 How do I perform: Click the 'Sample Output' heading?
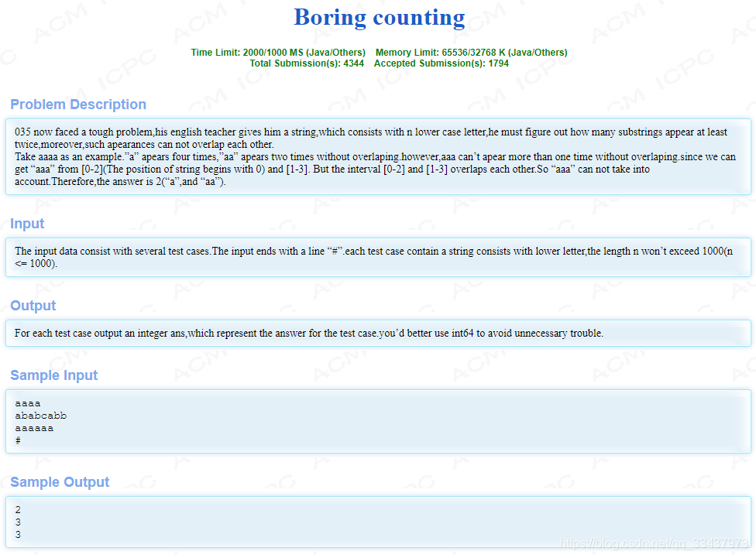tap(60, 482)
